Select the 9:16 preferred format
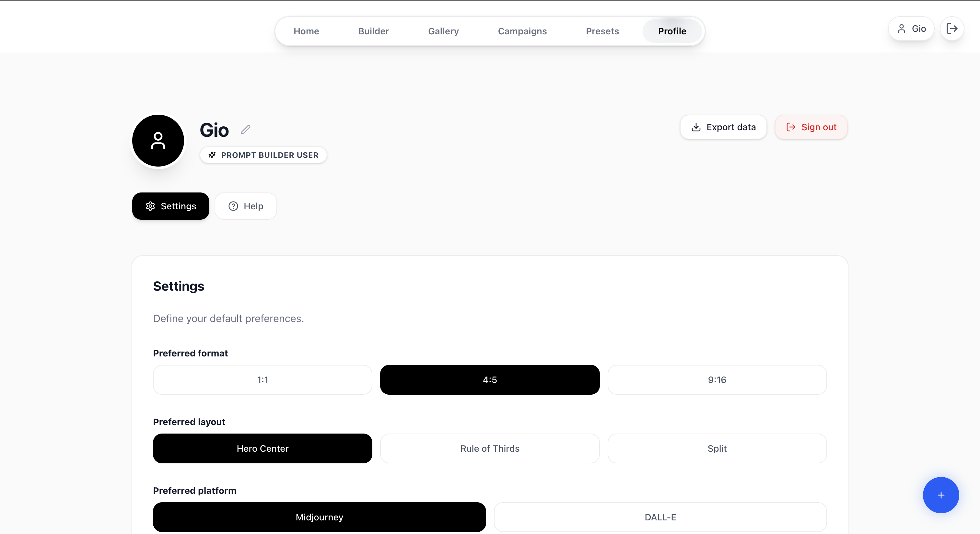This screenshot has width=980, height=534. click(x=717, y=379)
